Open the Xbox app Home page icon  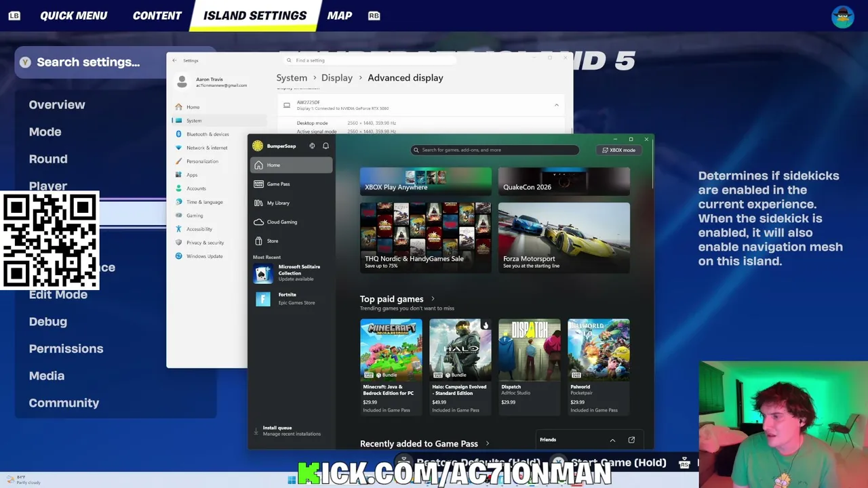click(258, 165)
